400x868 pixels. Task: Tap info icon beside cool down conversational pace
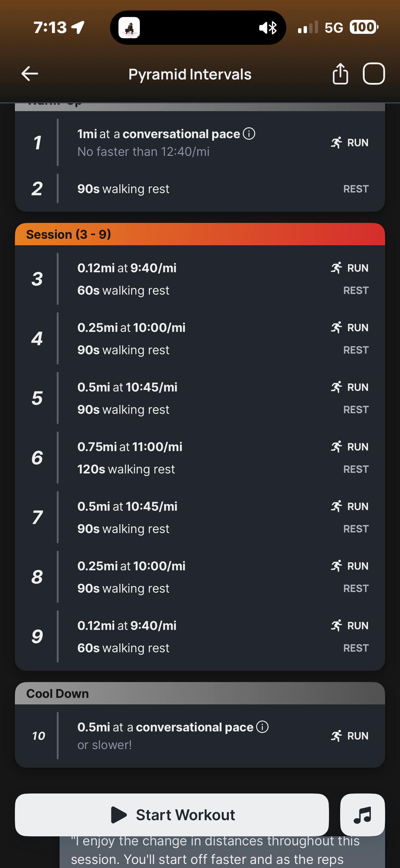click(x=262, y=727)
